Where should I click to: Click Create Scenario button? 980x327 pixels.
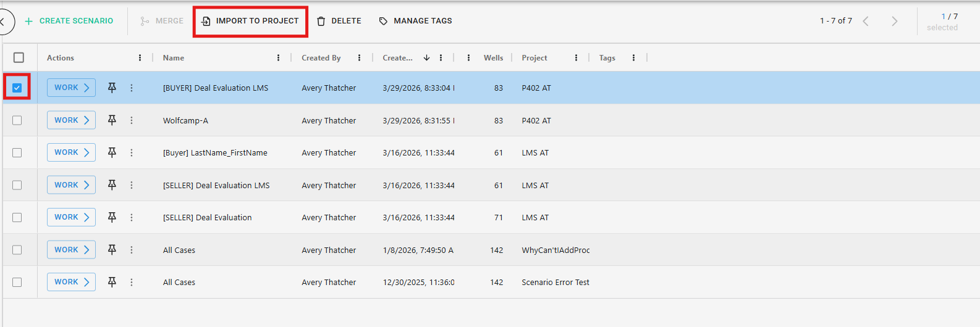click(69, 21)
